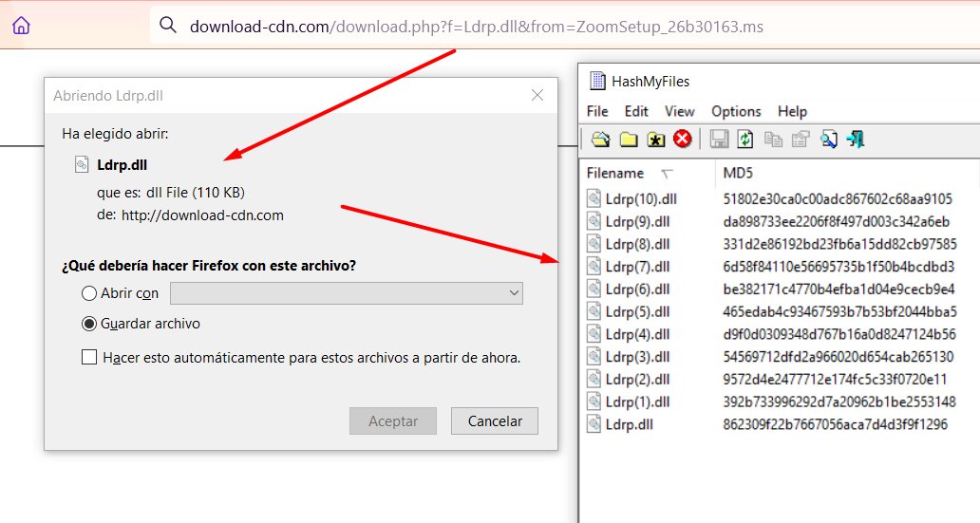This screenshot has width=980, height=523.
Task: Click the Ldrp.dll file icon in download dialog
Action: pos(82,164)
